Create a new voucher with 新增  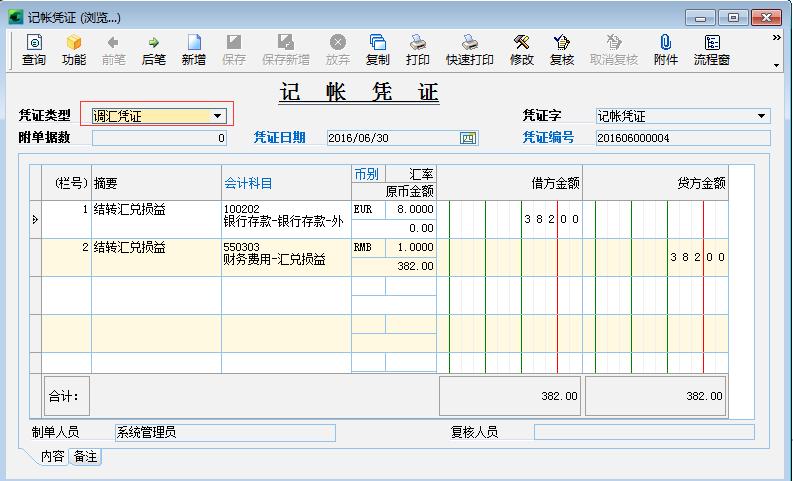194,50
